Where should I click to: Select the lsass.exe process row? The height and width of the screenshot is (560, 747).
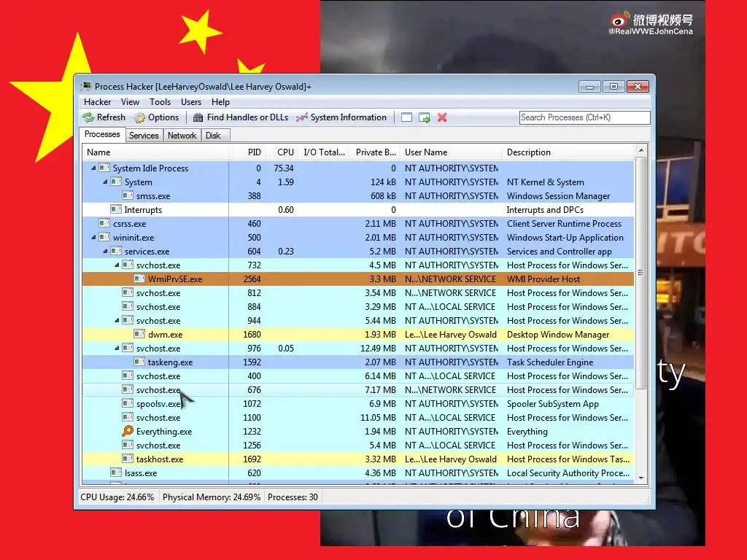pos(358,472)
